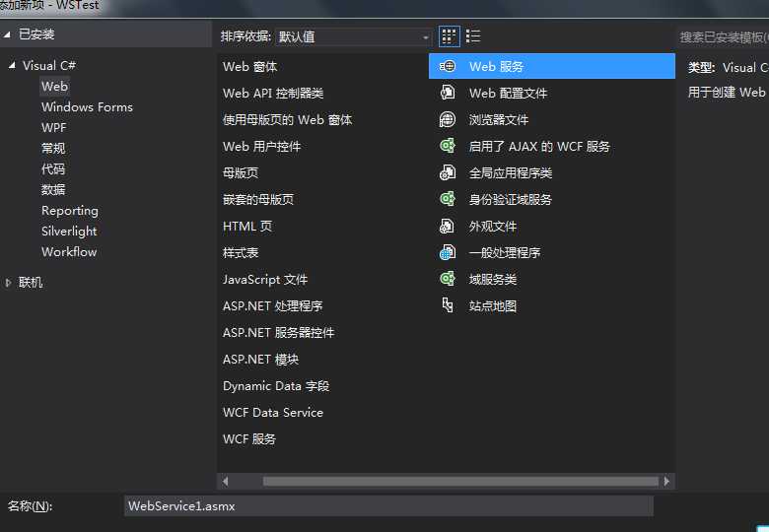Select the HTML 页 template
Image resolution: width=769 pixels, height=532 pixels.
tap(247, 226)
